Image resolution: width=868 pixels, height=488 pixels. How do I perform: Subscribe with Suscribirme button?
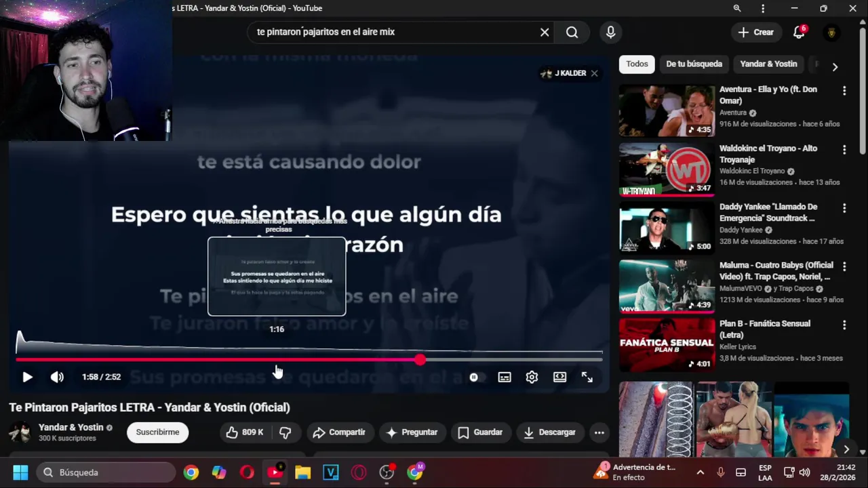coord(157,432)
